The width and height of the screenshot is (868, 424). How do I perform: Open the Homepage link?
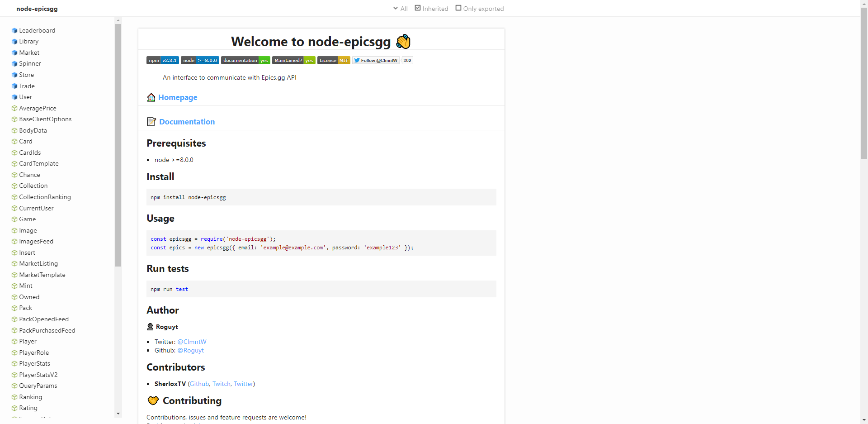178,97
